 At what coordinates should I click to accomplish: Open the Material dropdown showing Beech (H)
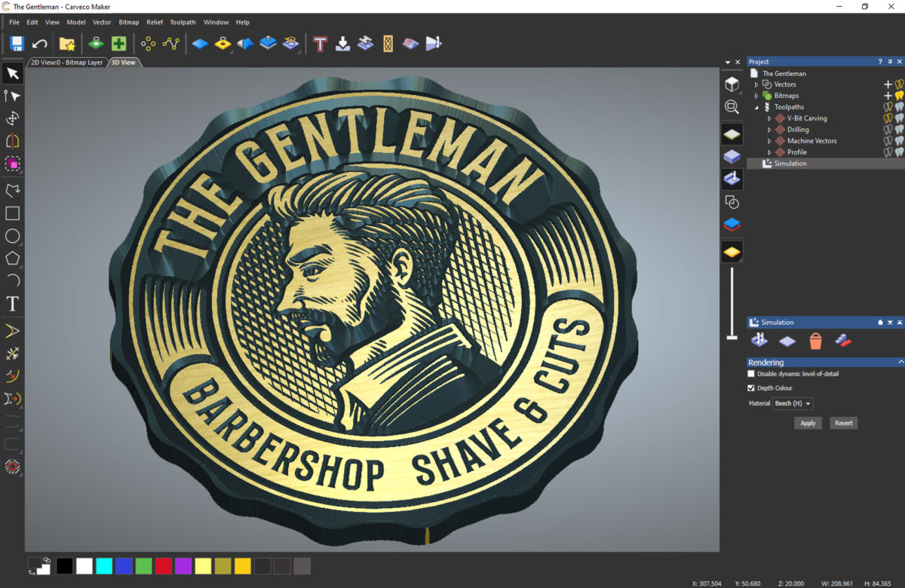(x=793, y=403)
